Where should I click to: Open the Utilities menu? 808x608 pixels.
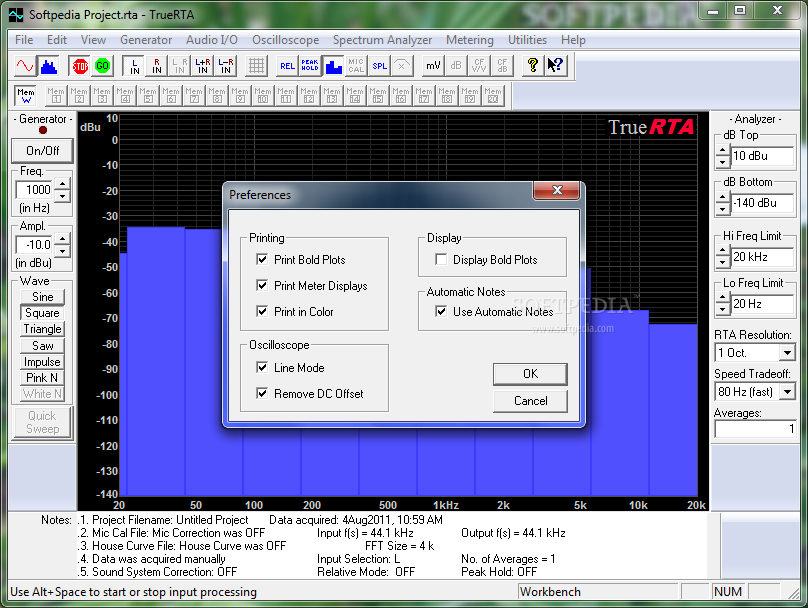527,40
